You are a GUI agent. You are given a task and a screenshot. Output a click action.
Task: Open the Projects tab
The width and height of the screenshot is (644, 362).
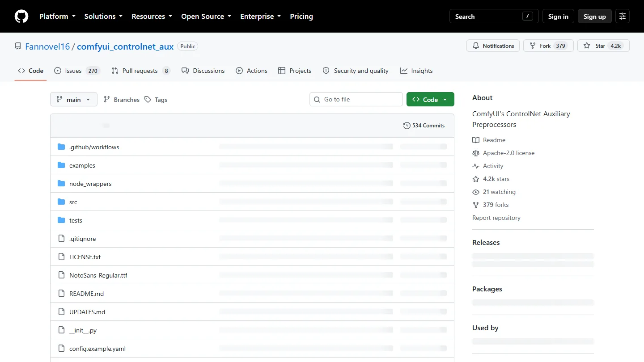(x=295, y=71)
